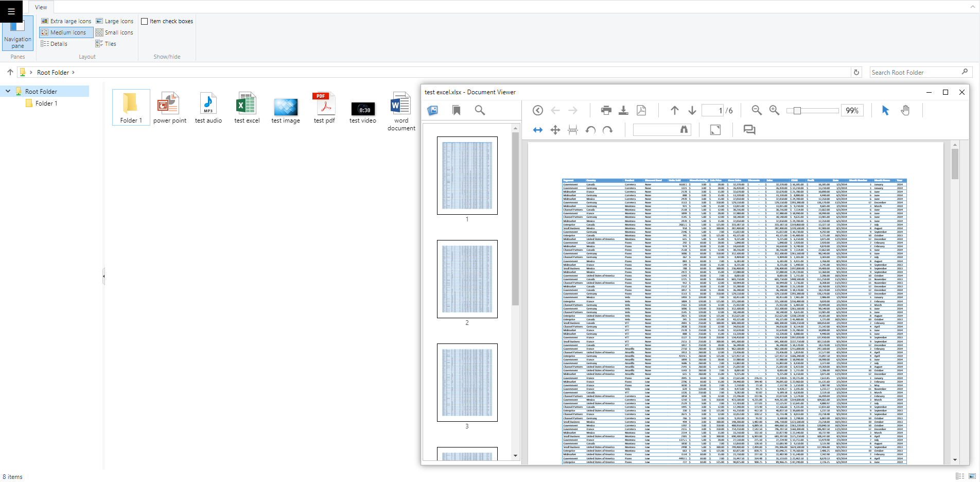Activate the pointer selection tool

pyautogui.click(x=885, y=110)
